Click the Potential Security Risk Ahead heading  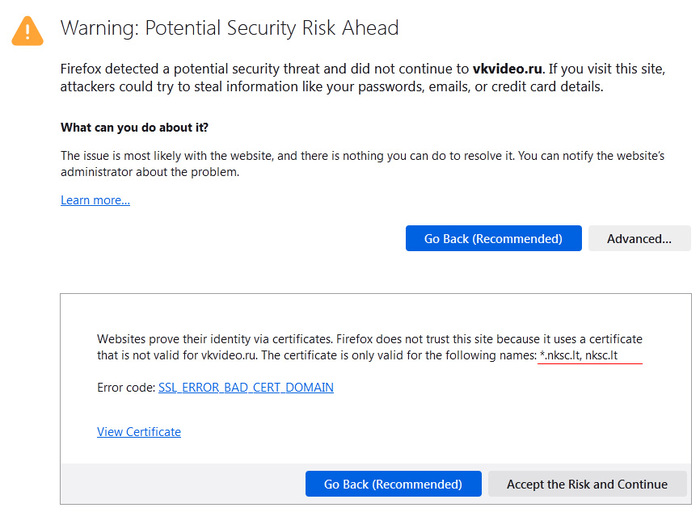click(230, 28)
